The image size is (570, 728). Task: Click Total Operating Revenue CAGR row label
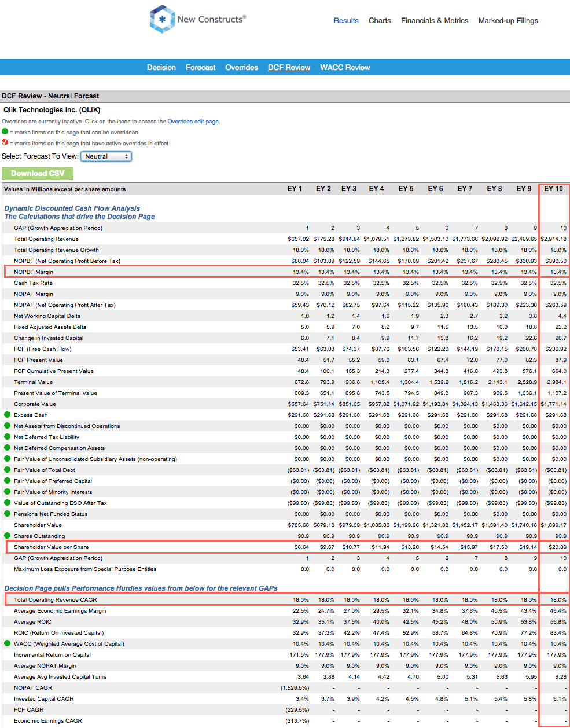[x=56, y=599]
